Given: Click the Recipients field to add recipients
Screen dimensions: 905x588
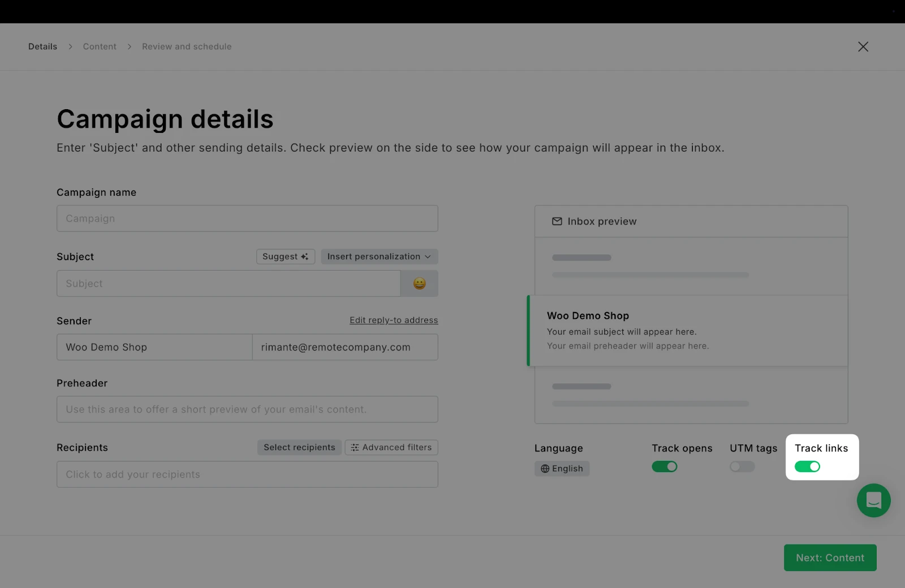Looking at the screenshot, I should coord(247,474).
